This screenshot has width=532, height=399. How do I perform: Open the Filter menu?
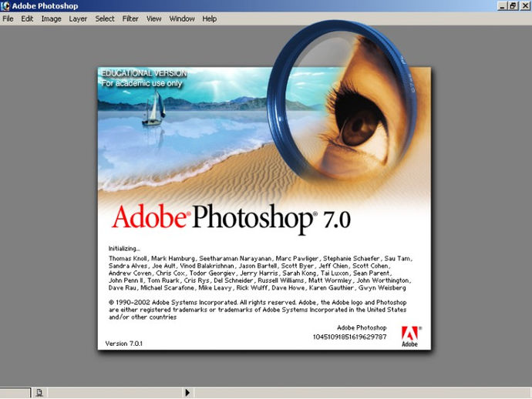pyautogui.click(x=130, y=18)
